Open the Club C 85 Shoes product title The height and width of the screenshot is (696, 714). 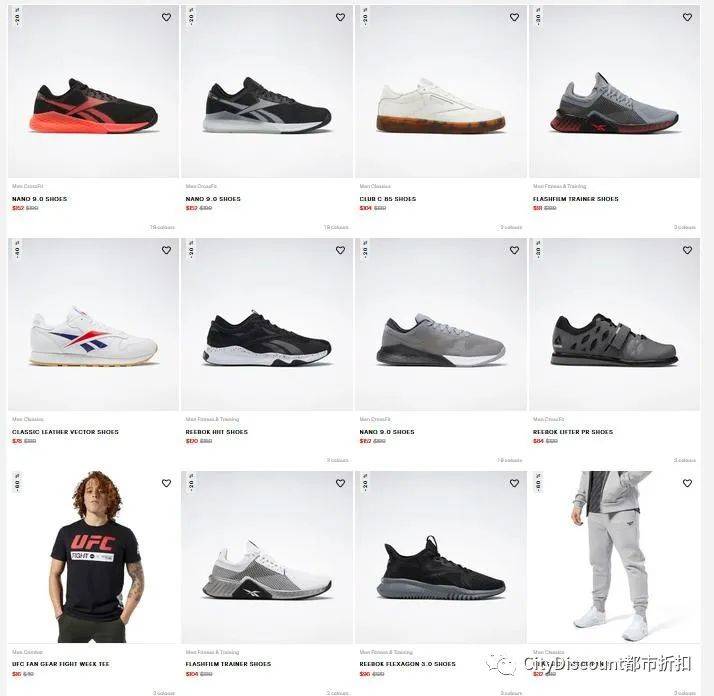pos(388,199)
